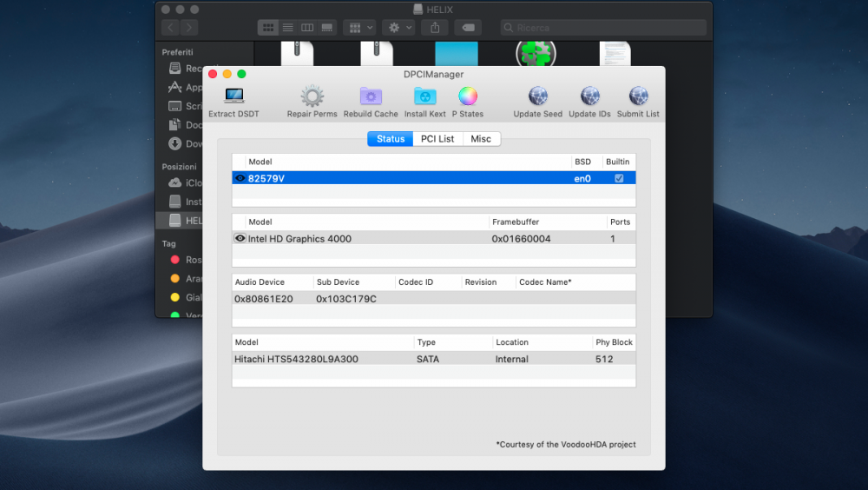Select the 82579V network row
The image size is (868, 490).
[x=433, y=178]
